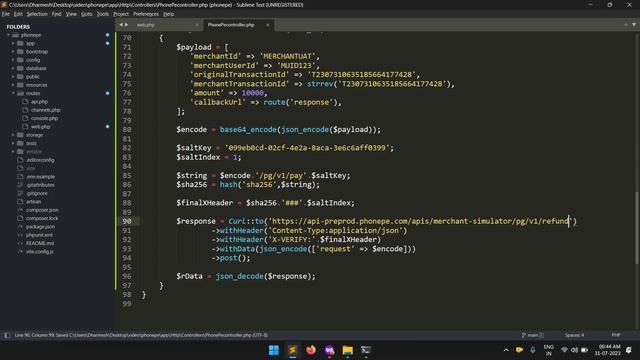
Task: Open the Preferences menu
Action: [x=146, y=14]
